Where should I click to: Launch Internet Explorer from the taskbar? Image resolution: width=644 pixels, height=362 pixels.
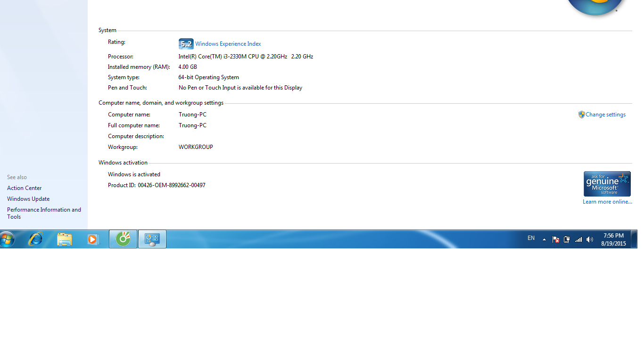click(x=35, y=239)
